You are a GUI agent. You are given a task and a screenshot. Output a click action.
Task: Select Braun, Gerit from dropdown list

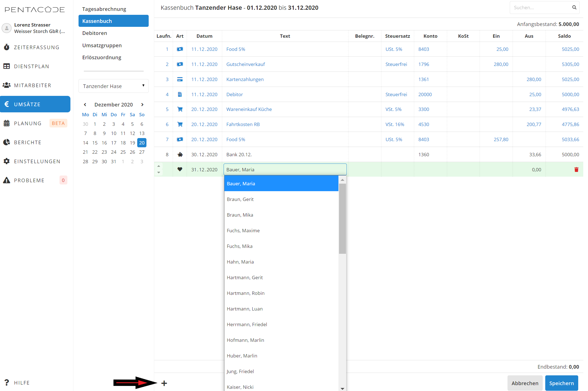[240, 199]
